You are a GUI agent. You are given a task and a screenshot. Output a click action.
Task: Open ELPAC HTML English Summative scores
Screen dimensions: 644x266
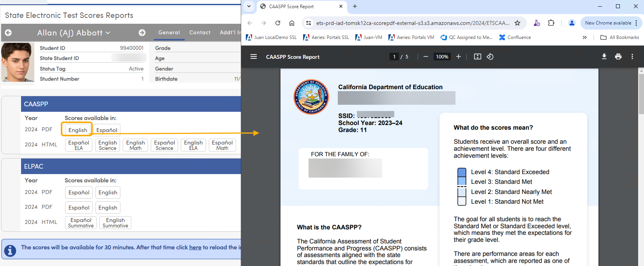point(115,222)
